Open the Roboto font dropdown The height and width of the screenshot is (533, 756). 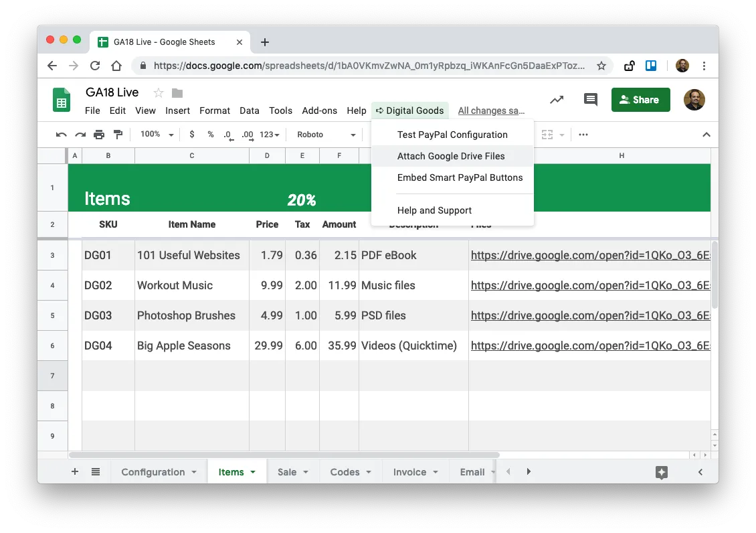pyautogui.click(x=326, y=135)
